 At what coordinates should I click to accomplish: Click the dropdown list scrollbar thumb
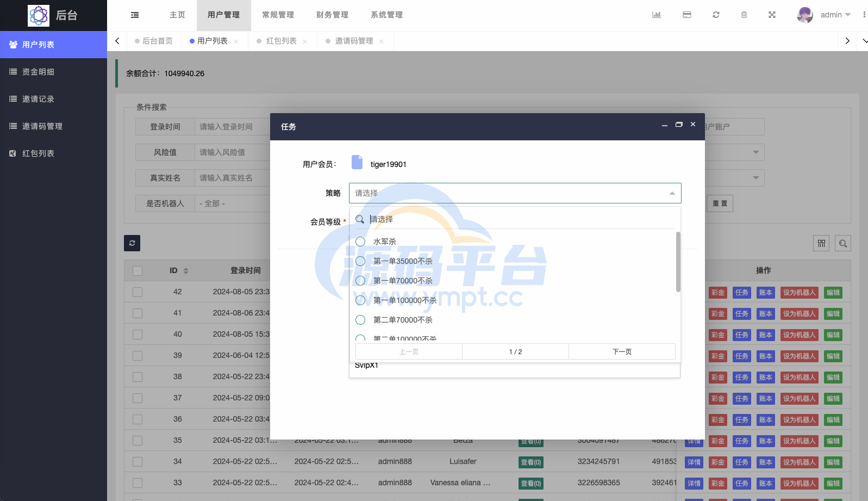(678, 262)
